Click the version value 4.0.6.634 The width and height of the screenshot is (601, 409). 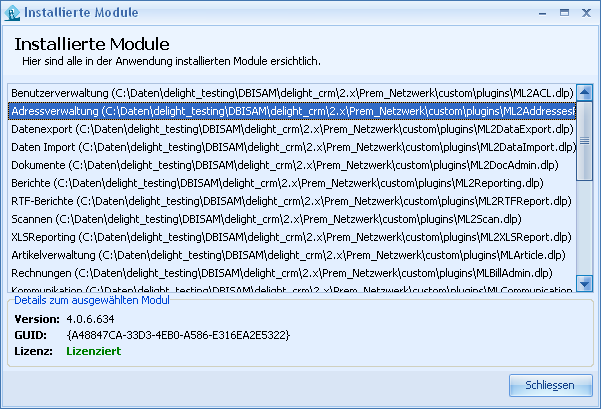point(90,319)
